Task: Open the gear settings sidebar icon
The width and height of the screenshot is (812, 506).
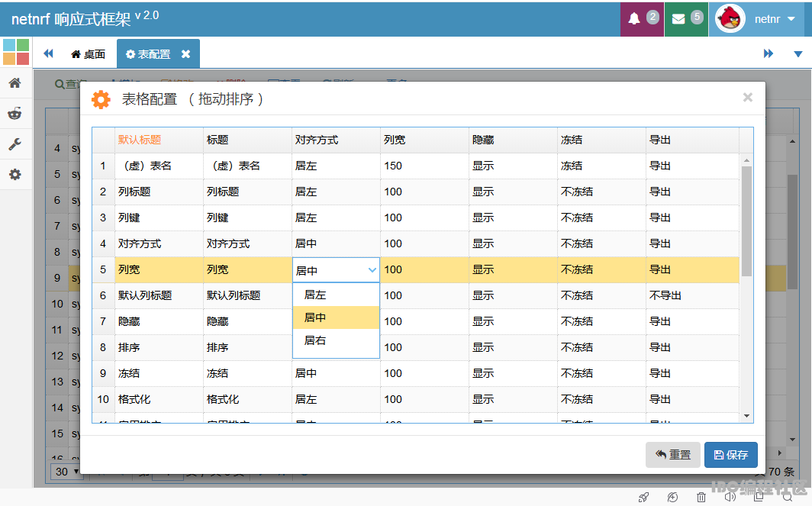Action: [x=15, y=175]
